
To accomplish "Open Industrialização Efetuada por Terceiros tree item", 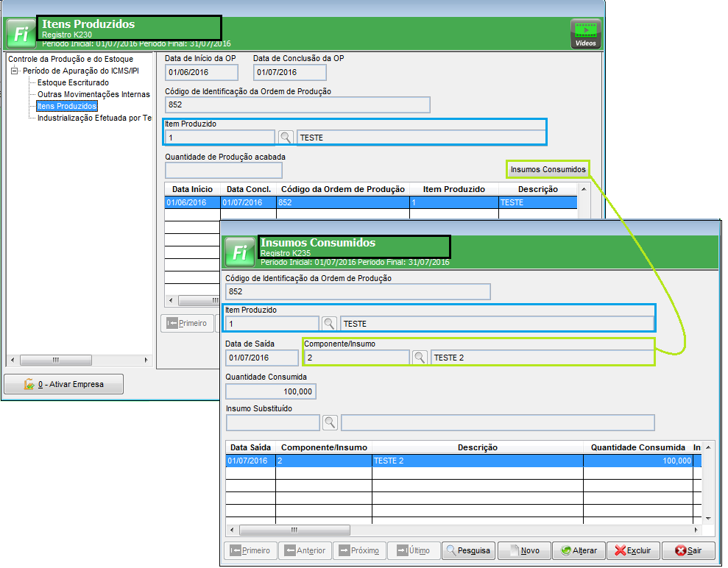I will click(x=94, y=118).
